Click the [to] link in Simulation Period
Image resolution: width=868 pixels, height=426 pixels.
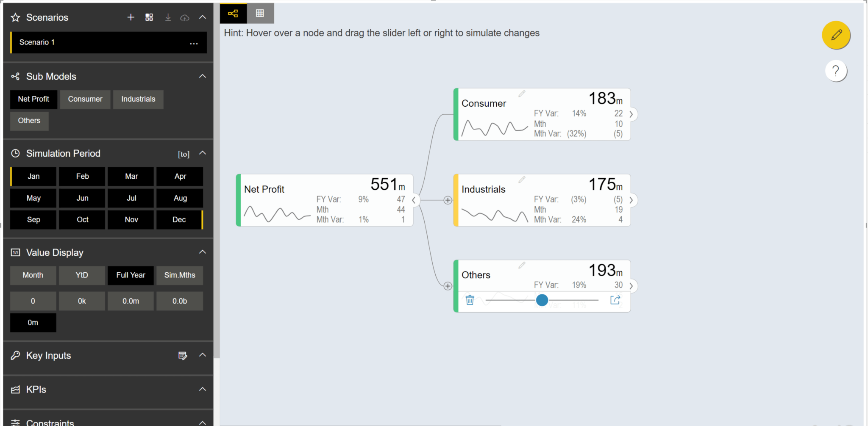click(x=184, y=154)
